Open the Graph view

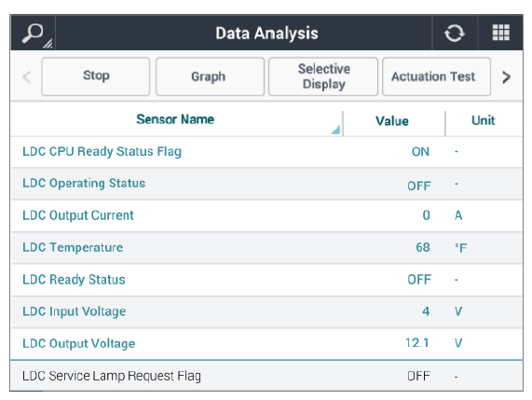[210, 76]
